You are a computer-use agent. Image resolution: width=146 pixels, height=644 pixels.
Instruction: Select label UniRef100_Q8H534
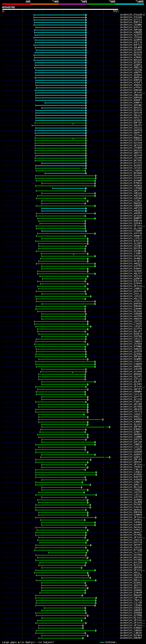[131, 77]
